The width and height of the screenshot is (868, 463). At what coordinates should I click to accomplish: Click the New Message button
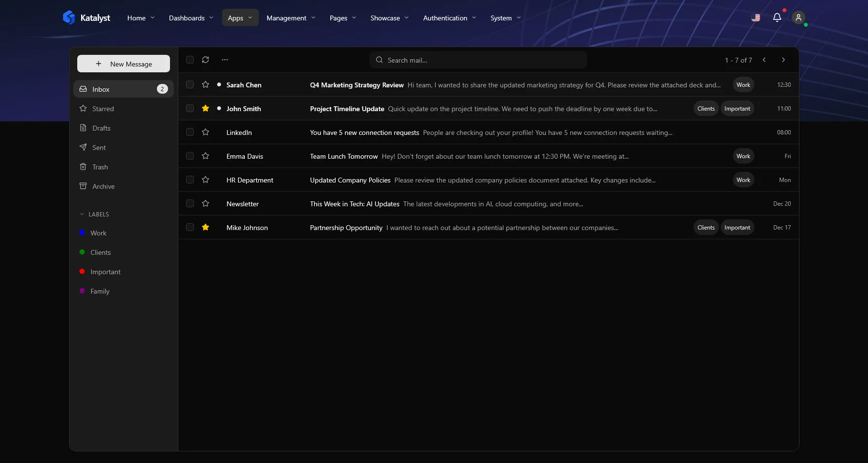(123, 64)
